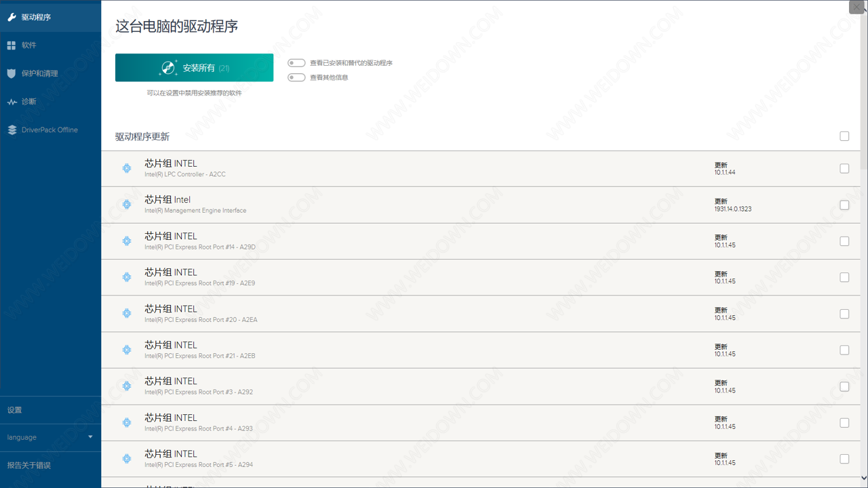The height and width of the screenshot is (488, 868).
Task: Click chip icon of Root Port #5 row
Action: click(x=127, y=459)
